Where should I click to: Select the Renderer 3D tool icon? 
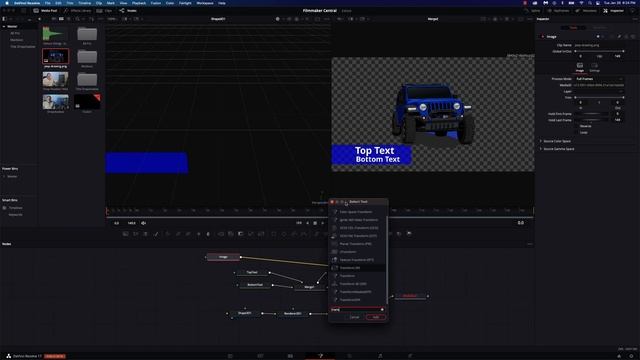409,234
